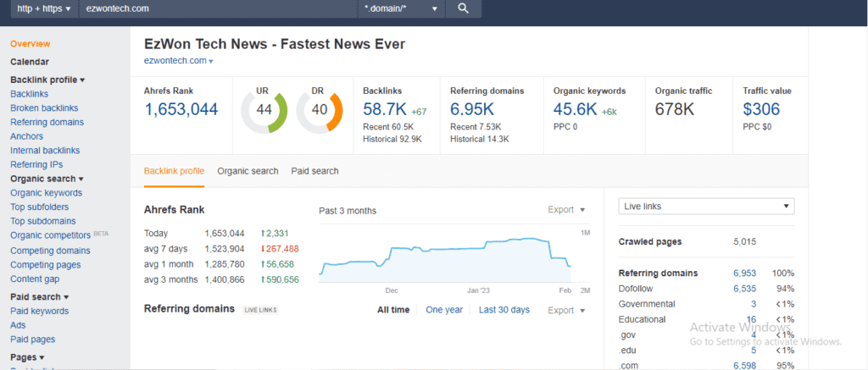This screenshot has height=370, width=868.
Task: Open Broken backlinks in the sidebar
Action: point(44,108)
